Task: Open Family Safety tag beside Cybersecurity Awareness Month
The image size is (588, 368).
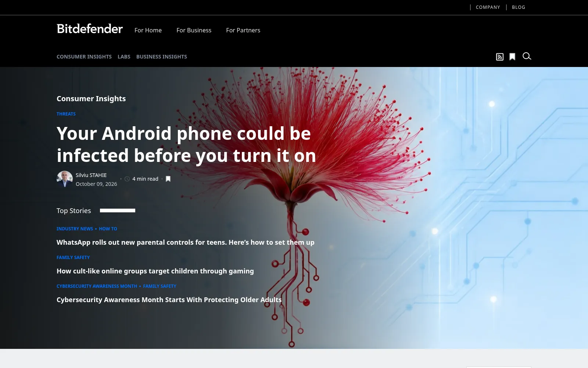Action: (x=159, y=286)
